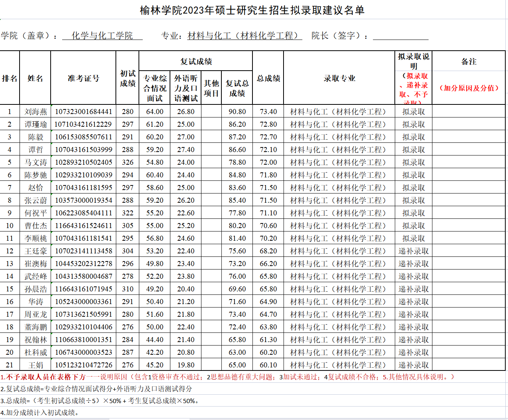
Task: Select the rank 21 cell
Action: pyautogui.click(x=10, y=365)
